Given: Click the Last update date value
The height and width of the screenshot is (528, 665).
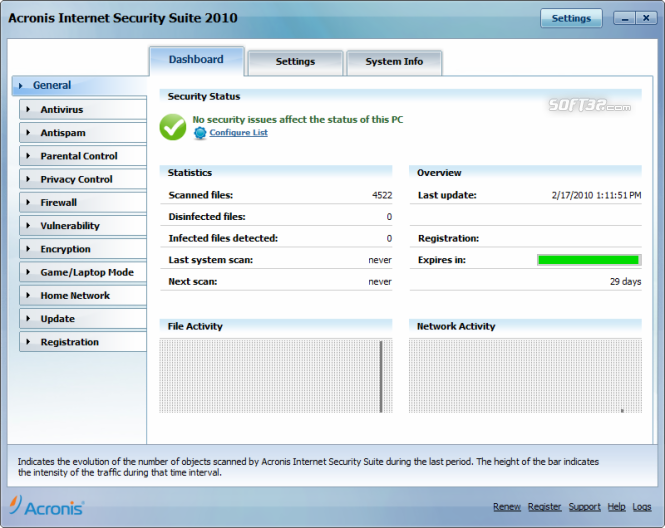Looking at the screenshot, I should (x=596, y=196).
